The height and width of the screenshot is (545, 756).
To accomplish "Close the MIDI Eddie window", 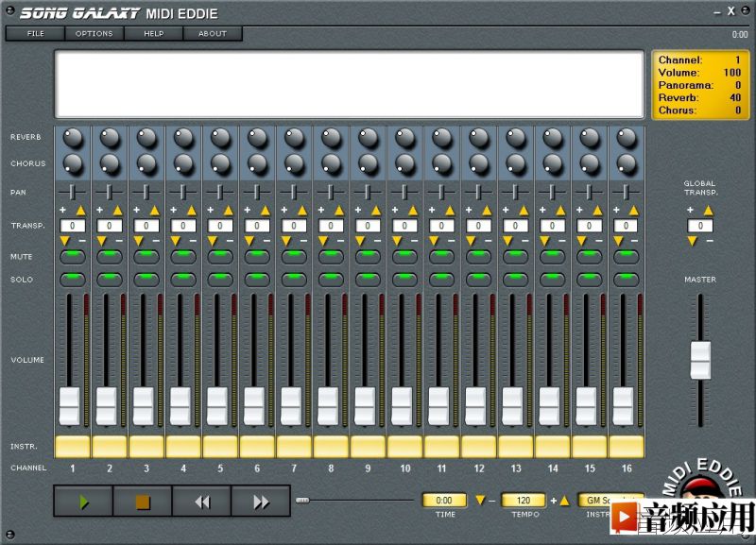I will [731, 11].
